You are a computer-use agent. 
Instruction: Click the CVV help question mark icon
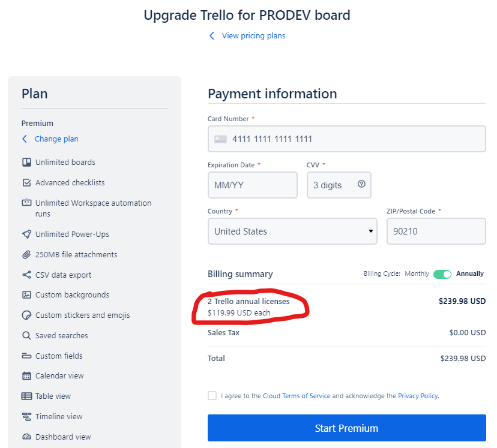[361, 184]
